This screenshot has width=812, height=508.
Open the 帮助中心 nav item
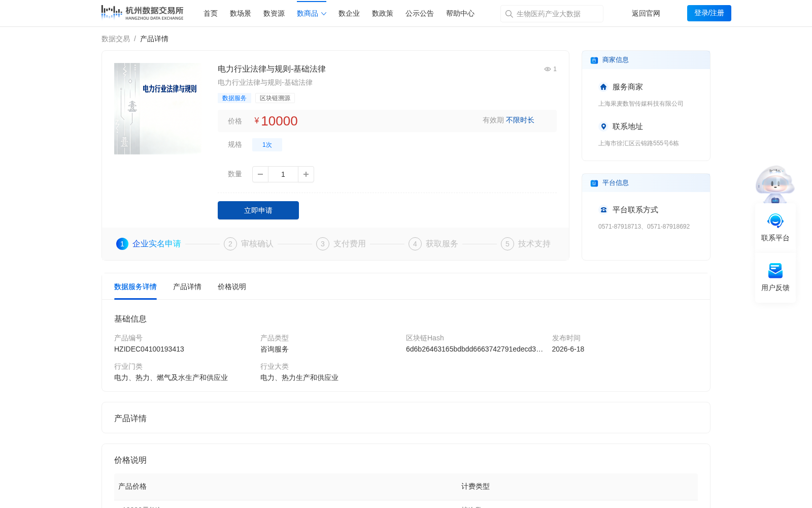point(460,14)
